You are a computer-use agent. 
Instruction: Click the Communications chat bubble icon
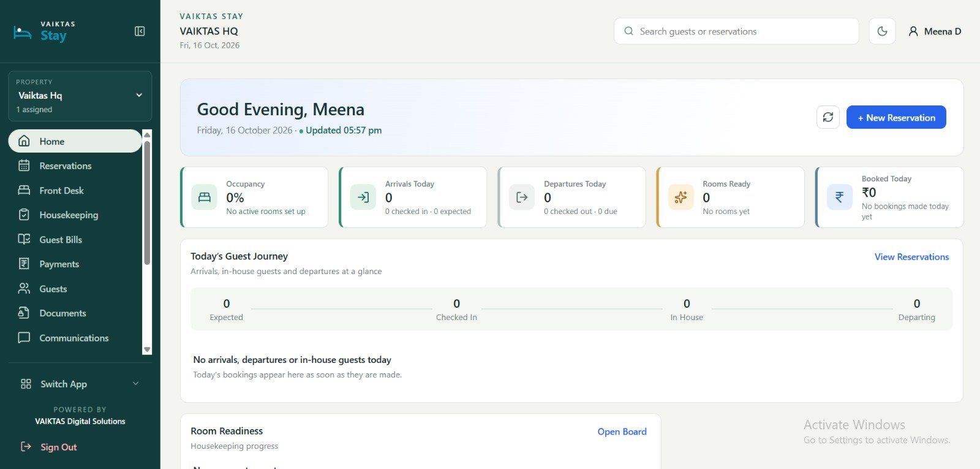[x=24, y=337]
